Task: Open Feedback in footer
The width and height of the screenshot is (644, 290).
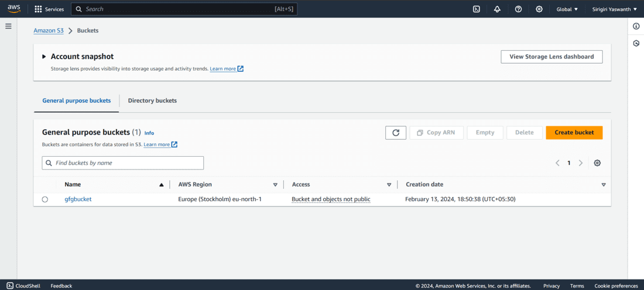Action: (x=61, y=286)
